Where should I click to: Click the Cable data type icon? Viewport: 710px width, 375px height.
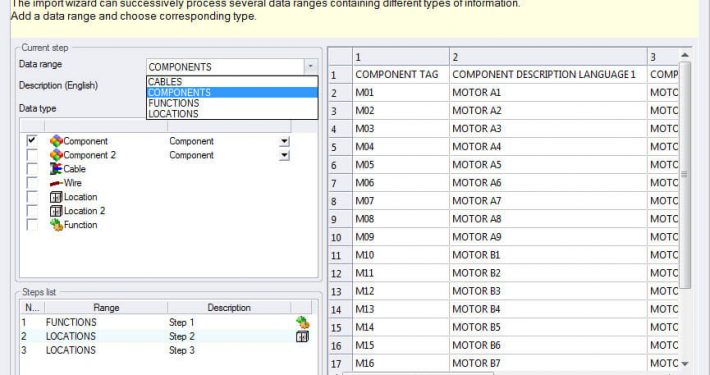tap(56, 169)
